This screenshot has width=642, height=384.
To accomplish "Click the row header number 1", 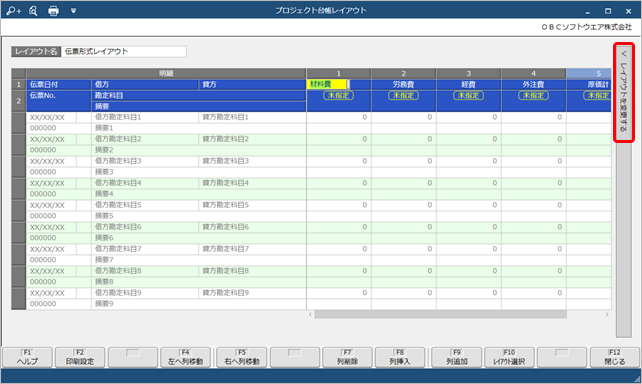I will pyautogui.click(x=19, y=84).
